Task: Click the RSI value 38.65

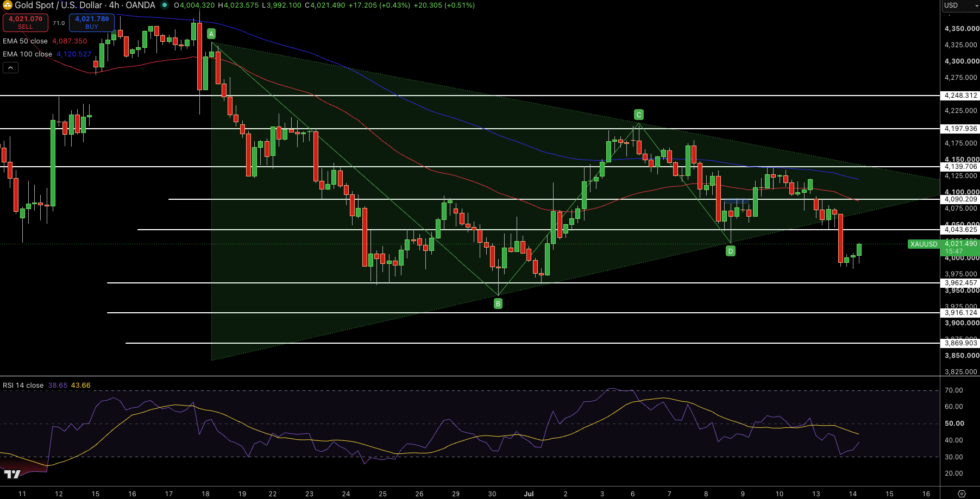Action: pyautogui.click(x=58, y=386)
